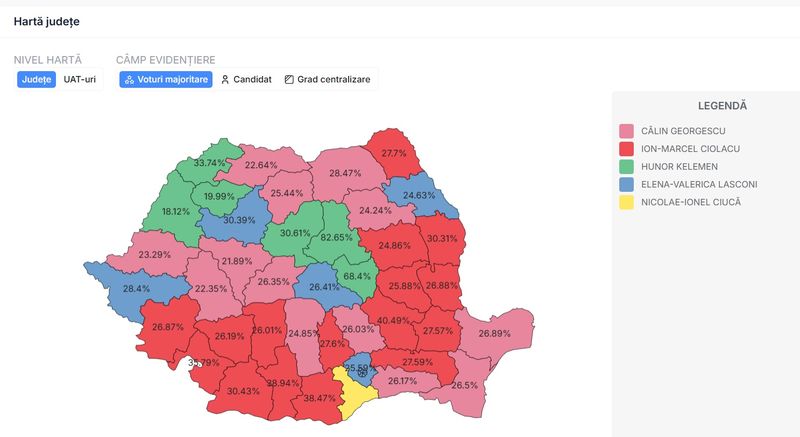Click the red Ion-Marcel Ciolacu legend swatch
The image size is (800, 437).
click(627, 149)
